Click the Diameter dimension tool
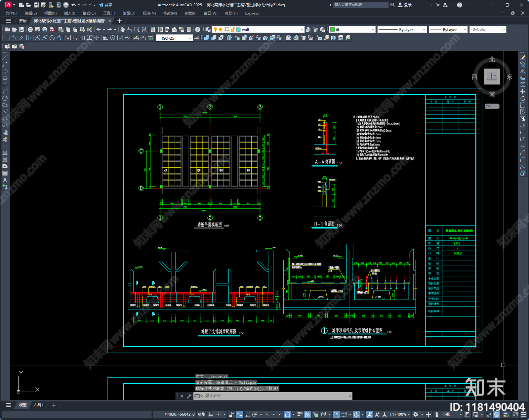The height and width of the screenshot is (420, 529). (x=52, y=38)
